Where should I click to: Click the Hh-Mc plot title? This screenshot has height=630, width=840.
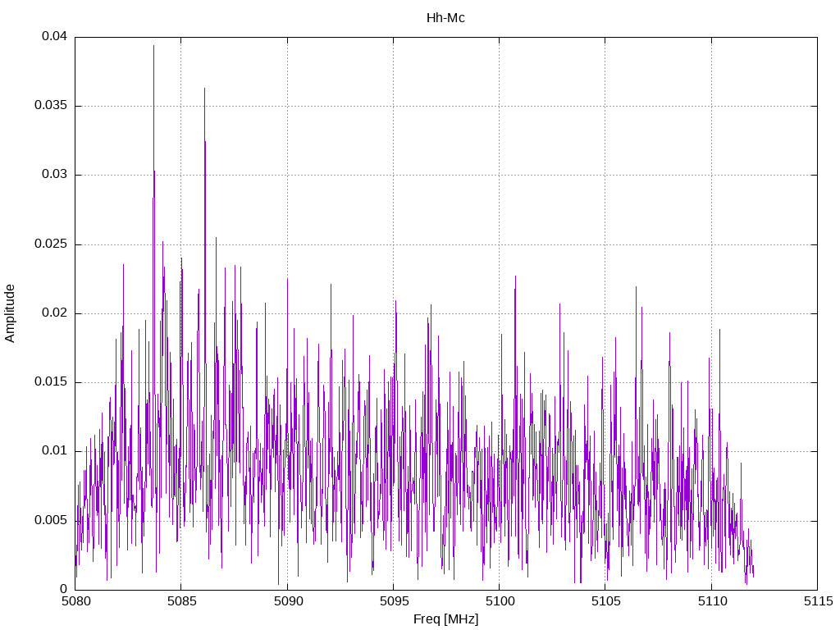click(445, 18)
